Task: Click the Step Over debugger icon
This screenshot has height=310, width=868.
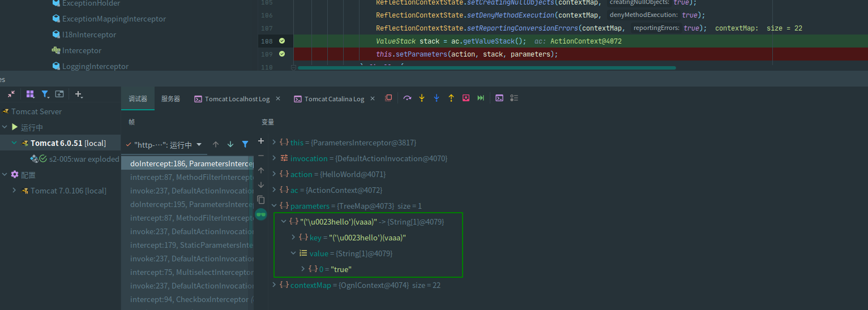Action: (407, 98)
